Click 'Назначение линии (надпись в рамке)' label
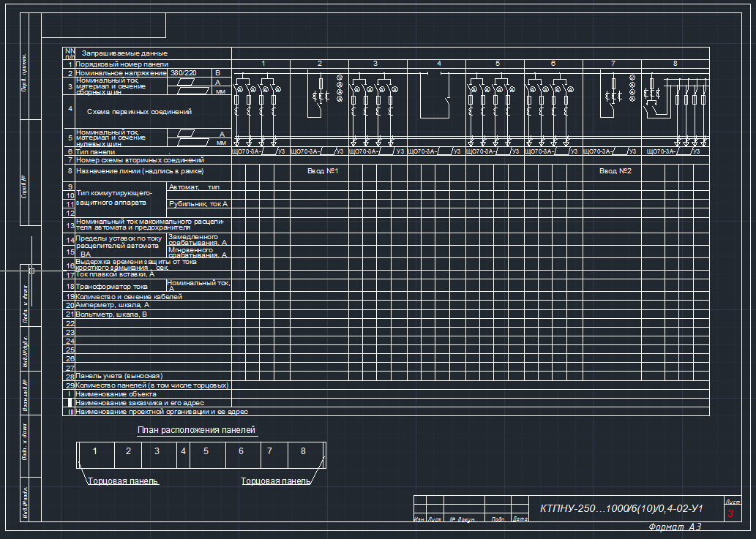The width and height of the screenshot is (756, 539). (140, 171)
